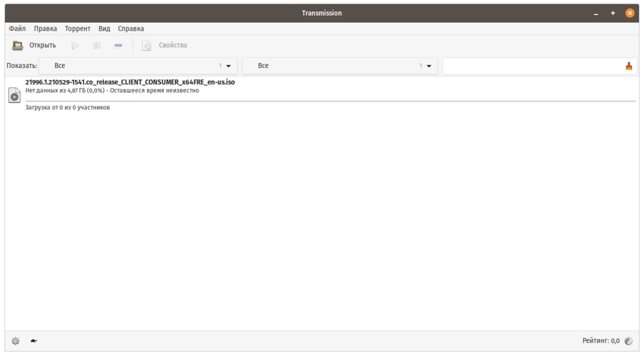Open the Файл menu
Viewport: 644px width, 356px height.
pyautogui.click(x=18, y=29)
